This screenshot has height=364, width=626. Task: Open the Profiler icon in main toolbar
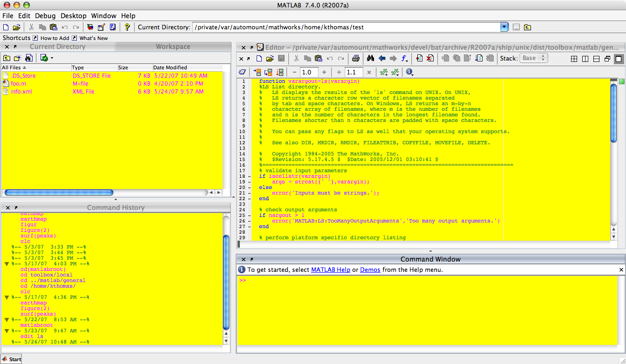tap(112, 27)
